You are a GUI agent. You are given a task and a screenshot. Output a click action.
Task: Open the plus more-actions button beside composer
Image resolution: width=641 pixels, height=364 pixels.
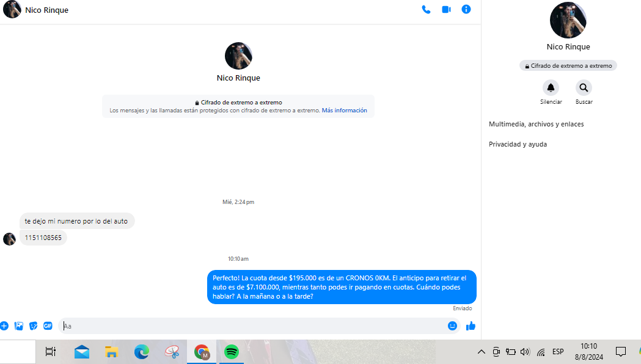point(4,326)
